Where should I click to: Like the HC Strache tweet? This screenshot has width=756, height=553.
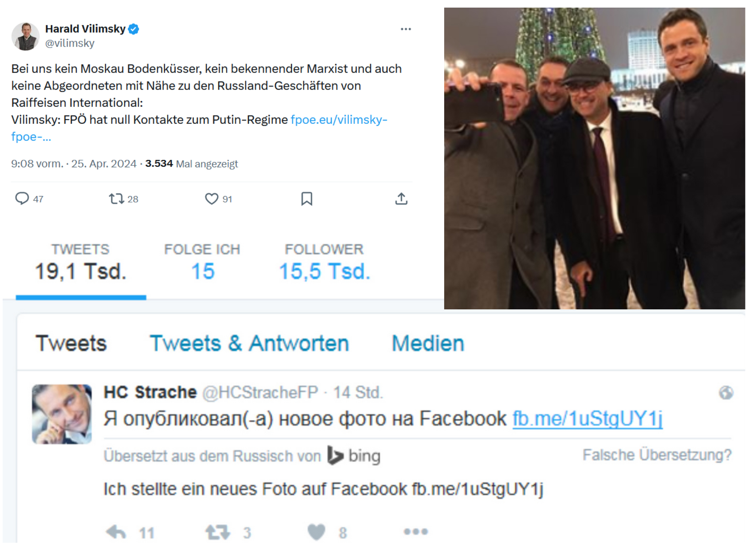[x=316, y=532]
